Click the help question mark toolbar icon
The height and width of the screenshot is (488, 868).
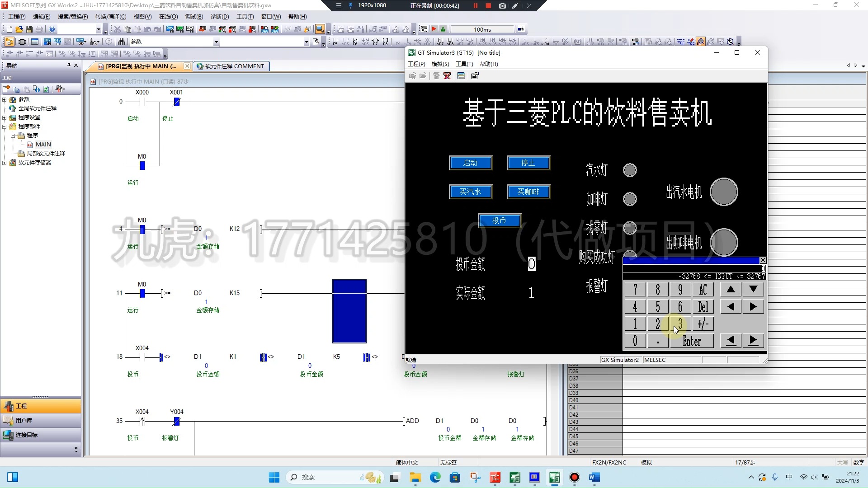52,29
